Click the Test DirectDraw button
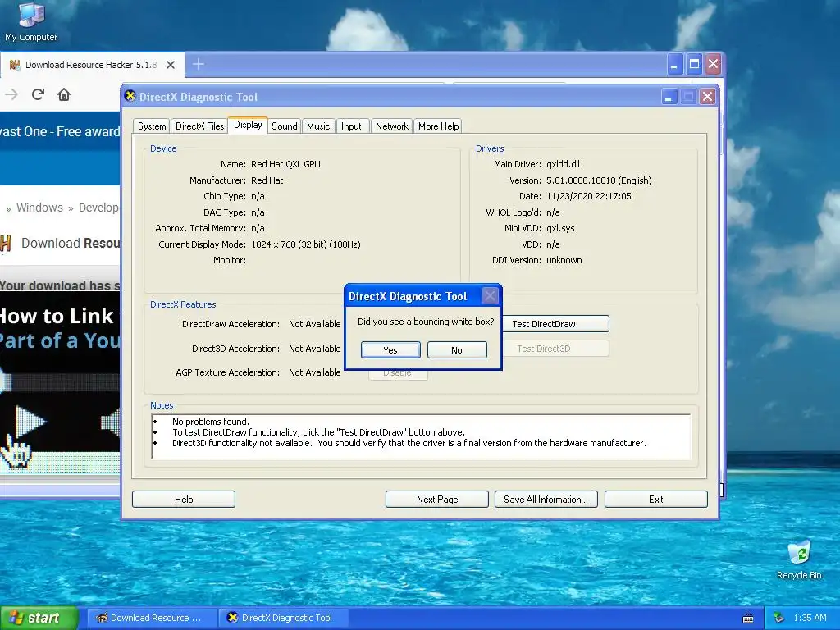The image size is (840, 630). 555,323
